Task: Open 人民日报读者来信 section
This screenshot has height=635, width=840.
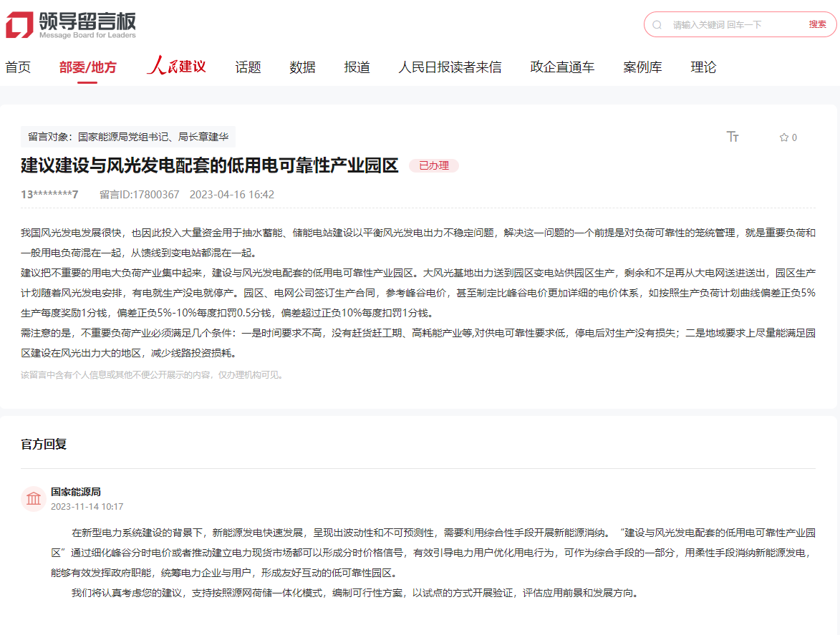Action: click(450, 67)
